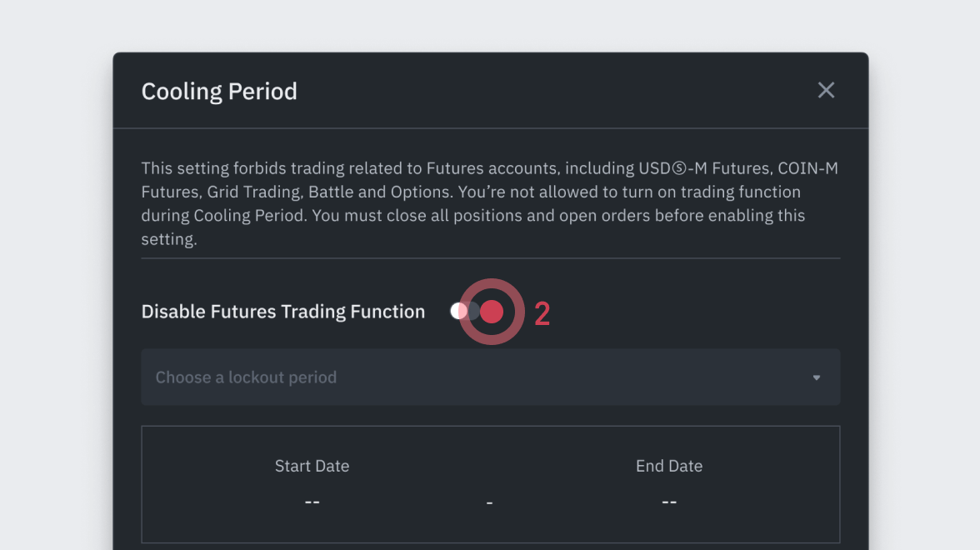This screenshot has width=980, height=550.
Task: Select the End Date placeholder dashes
Action: pyautogui.click(x=668, y=502)
